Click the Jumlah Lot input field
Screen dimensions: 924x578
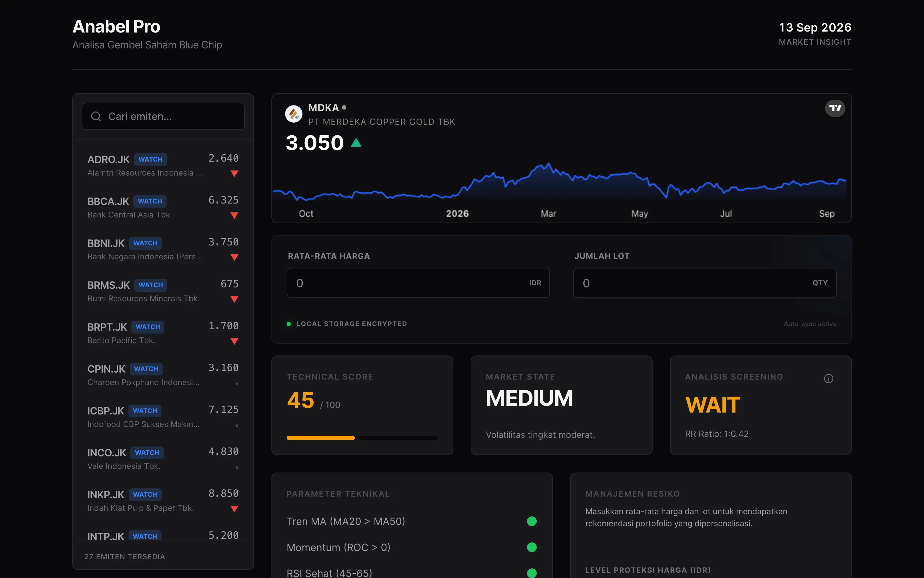705,283
